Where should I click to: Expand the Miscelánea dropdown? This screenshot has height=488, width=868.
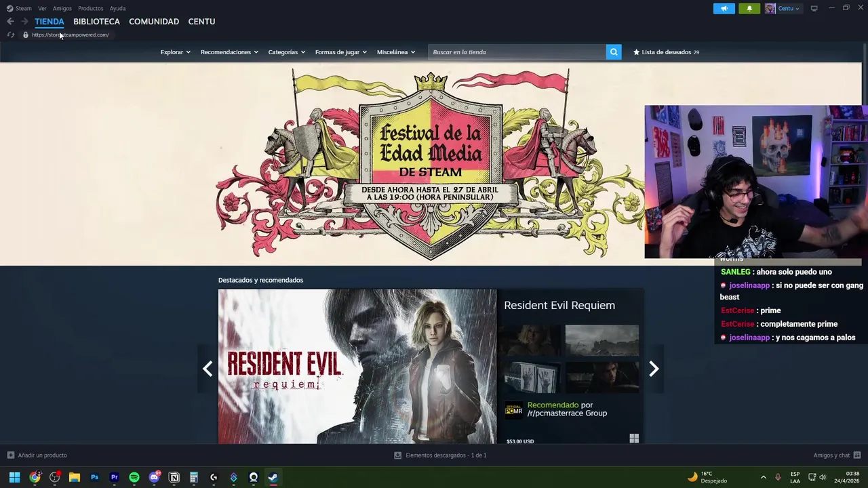(x=396, y=52)
